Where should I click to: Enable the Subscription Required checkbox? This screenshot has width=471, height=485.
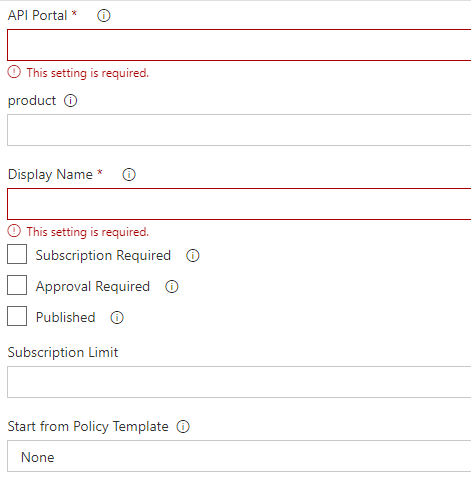coord(17,254)
